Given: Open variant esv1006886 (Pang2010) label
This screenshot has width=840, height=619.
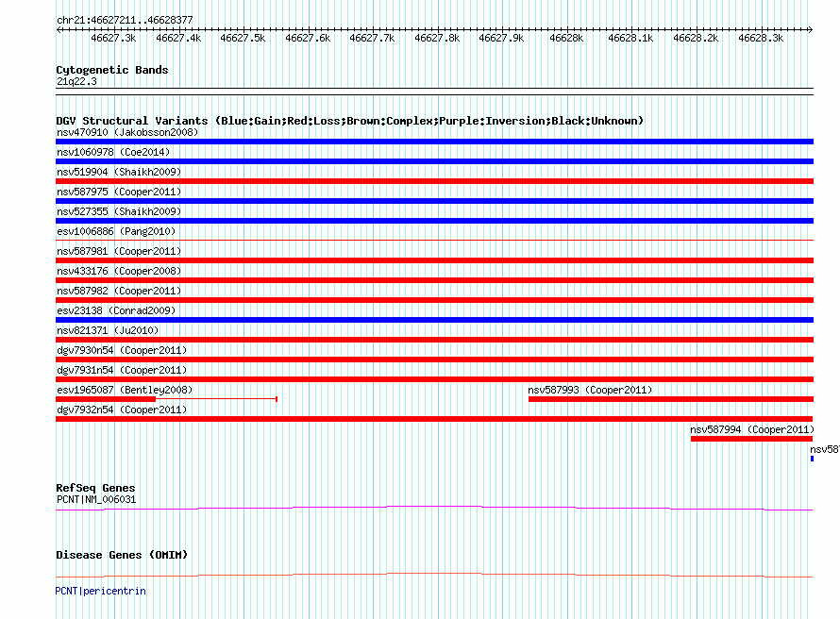Looking at the screenshot, I should 116,231.
